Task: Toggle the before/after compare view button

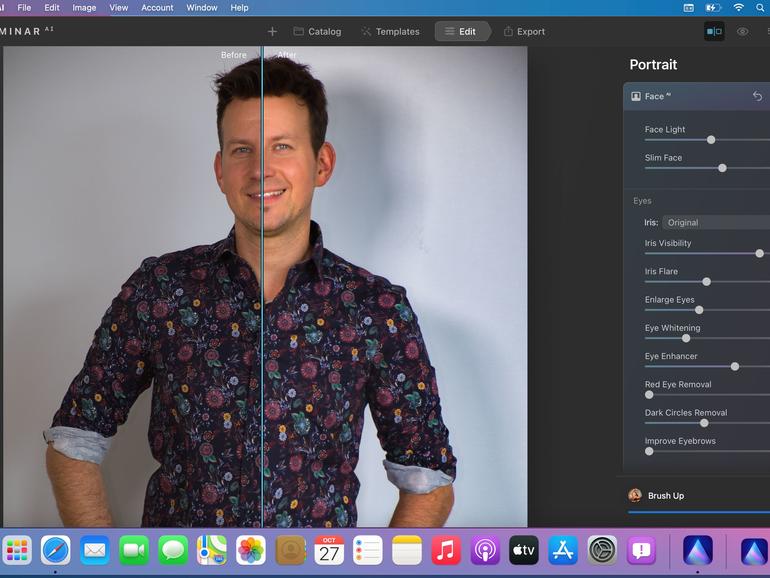Action: click(x=714, y=31)
